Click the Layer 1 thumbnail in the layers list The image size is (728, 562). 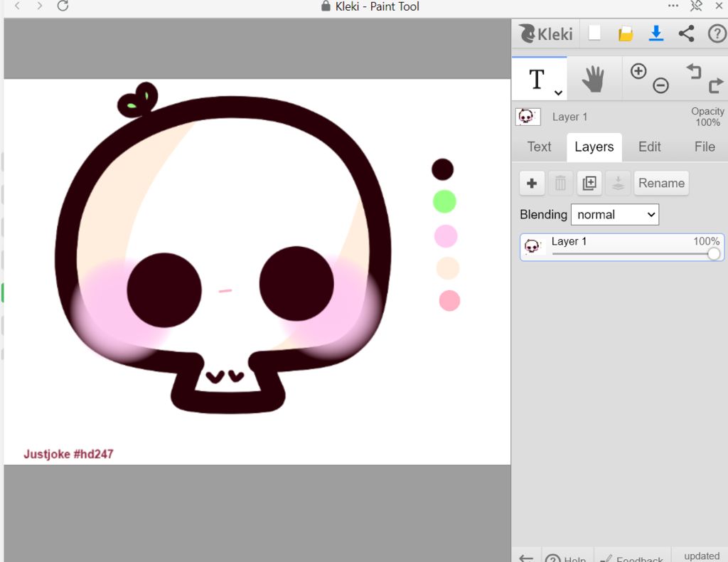(x=532, y=245)
